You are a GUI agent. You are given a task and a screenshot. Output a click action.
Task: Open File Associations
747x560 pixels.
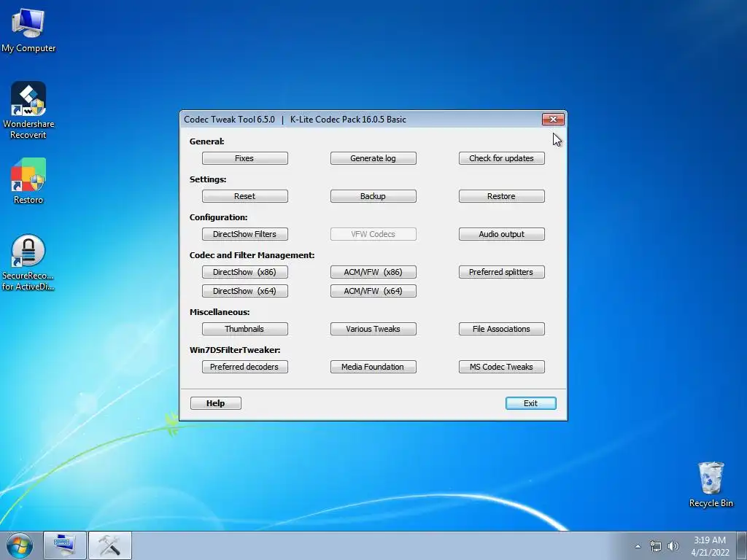[x=502, y=329]
